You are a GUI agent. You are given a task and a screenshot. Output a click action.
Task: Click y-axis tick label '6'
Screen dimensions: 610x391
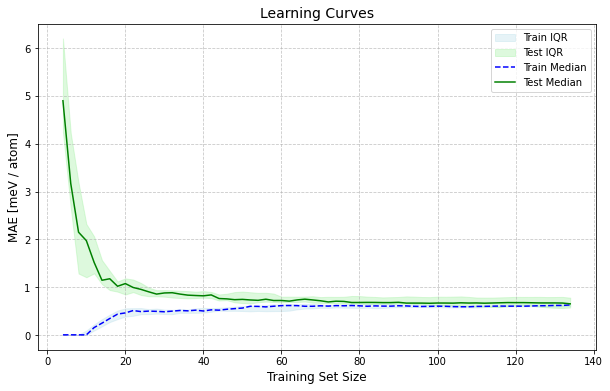(28, 49)
